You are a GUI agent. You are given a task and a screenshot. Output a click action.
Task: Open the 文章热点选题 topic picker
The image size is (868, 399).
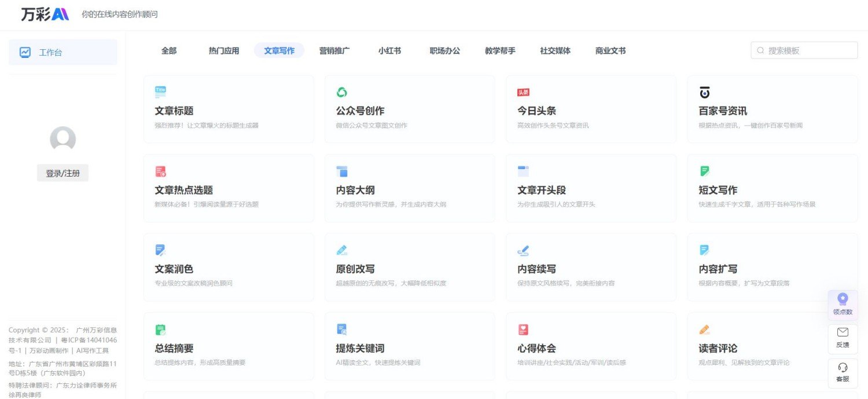point(183,189)
